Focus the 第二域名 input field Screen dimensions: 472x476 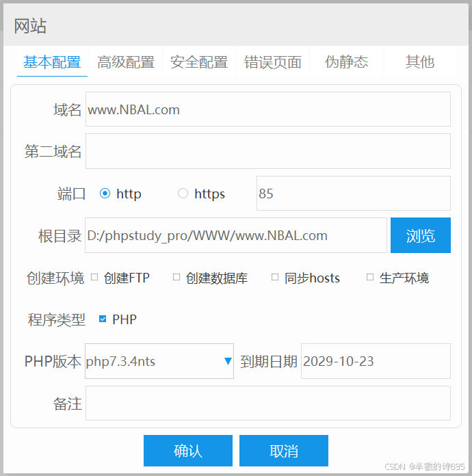pos(268,151)
